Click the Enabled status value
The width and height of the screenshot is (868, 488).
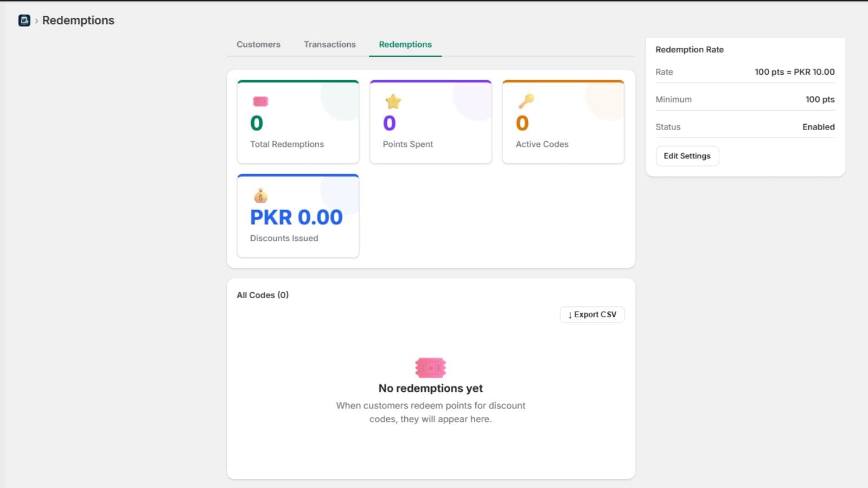(819, 127)
